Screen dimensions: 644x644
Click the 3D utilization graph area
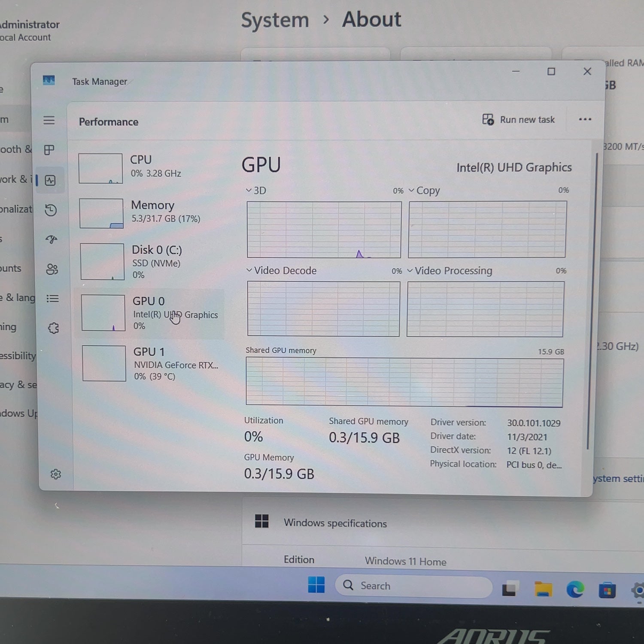coord(324,230)
